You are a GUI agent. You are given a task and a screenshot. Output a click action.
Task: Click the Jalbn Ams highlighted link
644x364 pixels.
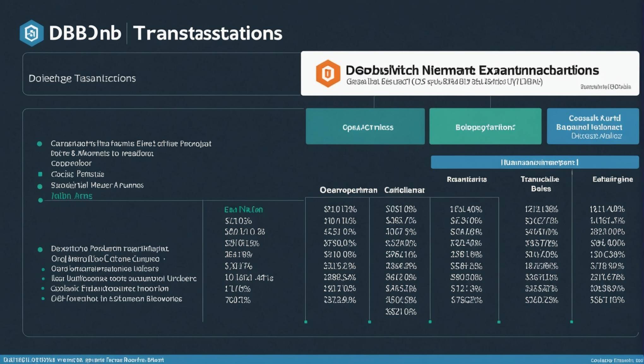(72, 196)
